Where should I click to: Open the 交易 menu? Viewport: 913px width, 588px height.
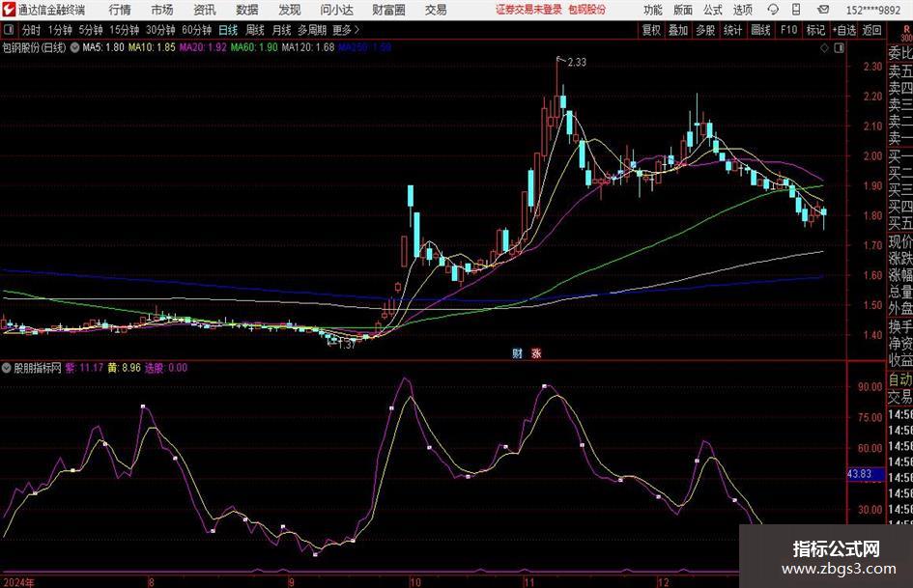point(436,10)
